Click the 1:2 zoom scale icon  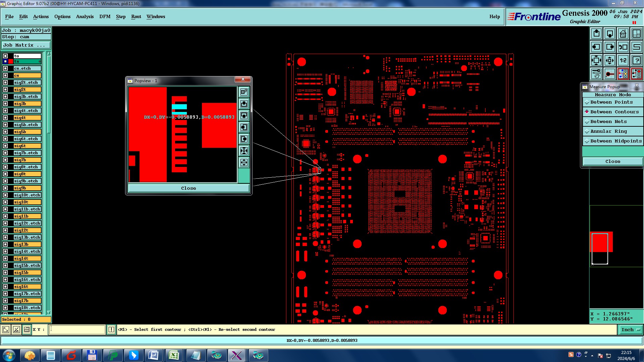pos(623,60)
